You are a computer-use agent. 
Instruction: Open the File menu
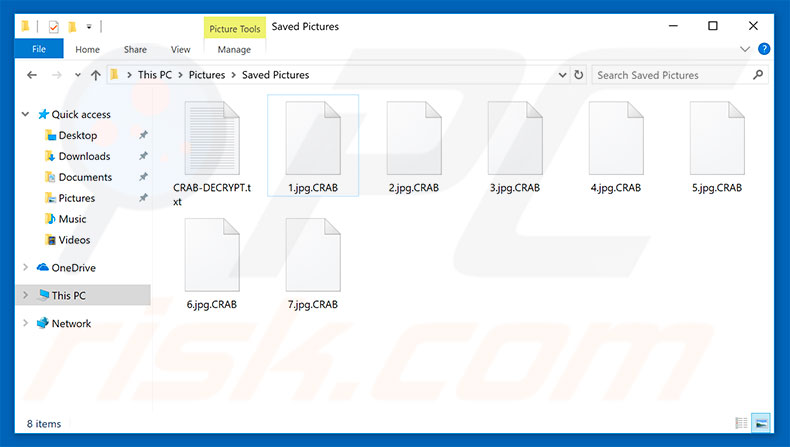tap(40, 49)
